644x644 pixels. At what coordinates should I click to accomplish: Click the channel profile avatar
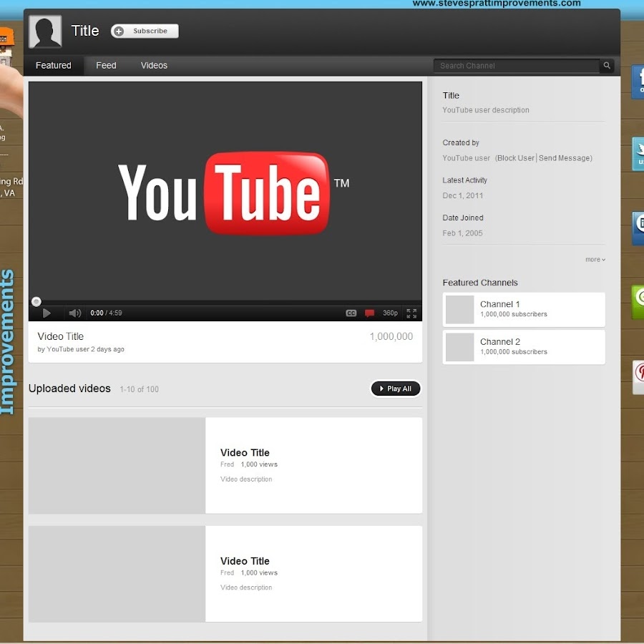45,31
